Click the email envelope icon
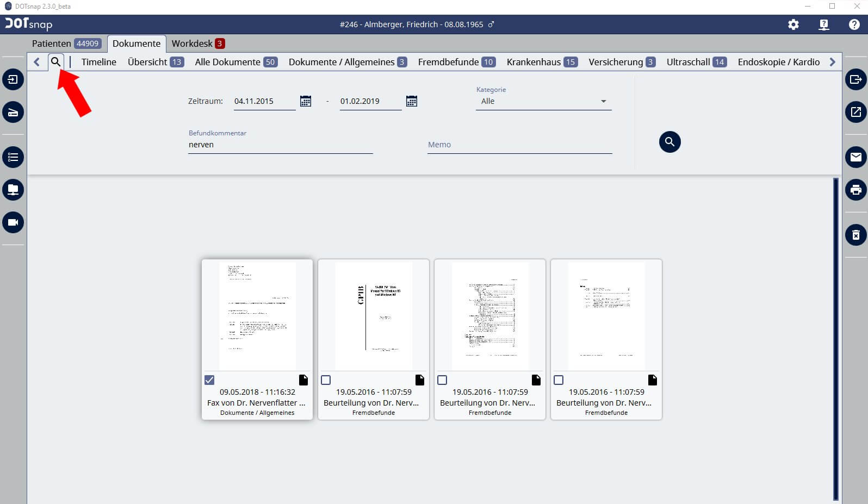This screenshot has height=504, width=868. [855, 157]
